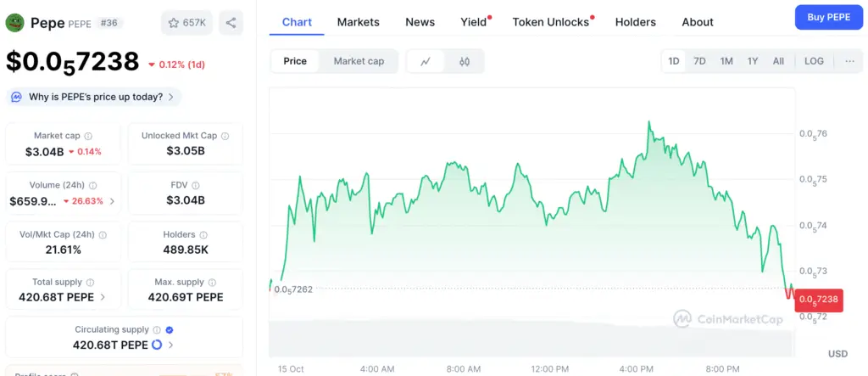Screen dimensions: 868x376
Task: Open the Markets tab
Action: click(x=358, y=22)
